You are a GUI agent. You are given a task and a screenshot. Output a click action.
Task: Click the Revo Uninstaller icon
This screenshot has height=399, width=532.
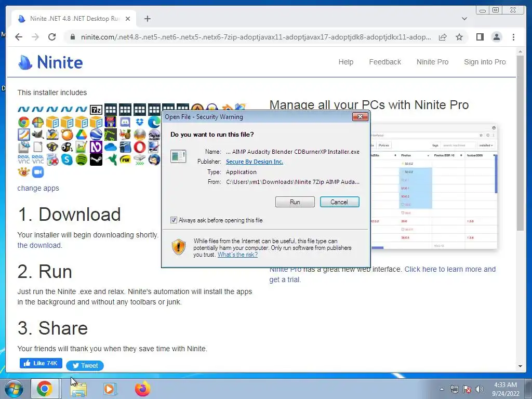click(x=52, y=159)
